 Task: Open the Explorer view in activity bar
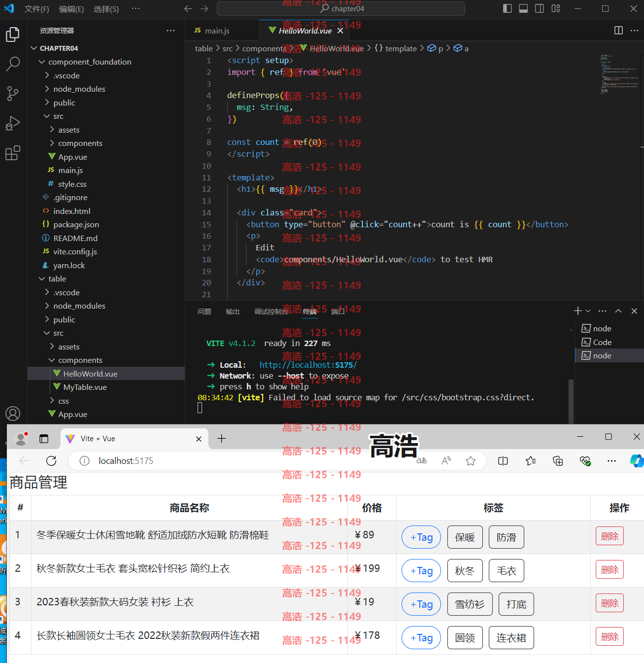(x=13, y=35)
